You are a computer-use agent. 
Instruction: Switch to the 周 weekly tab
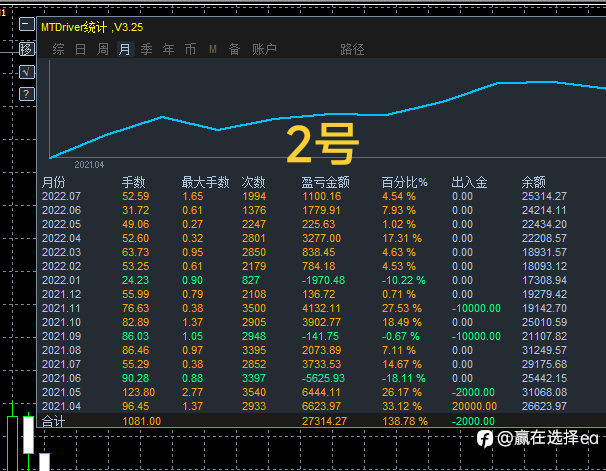click(103, 49)
